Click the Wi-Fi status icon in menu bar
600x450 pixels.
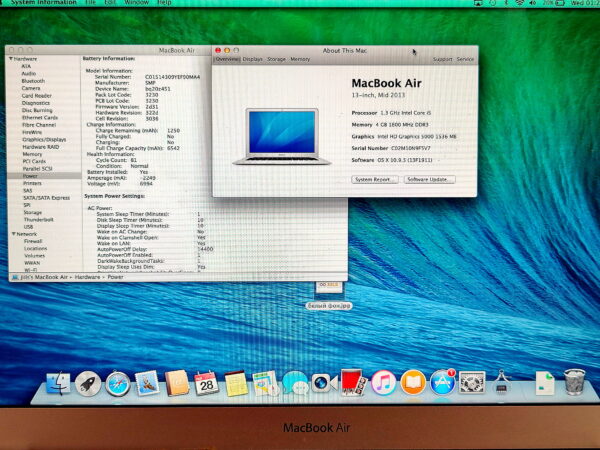tap(519, 3)
